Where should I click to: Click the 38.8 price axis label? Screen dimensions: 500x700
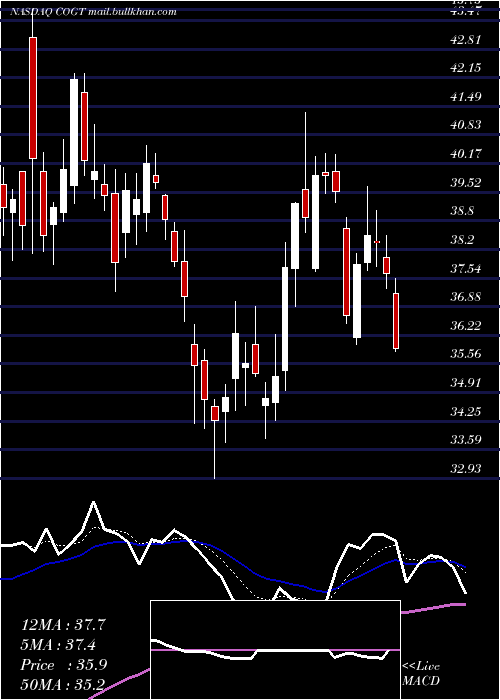tap(462, 211)
